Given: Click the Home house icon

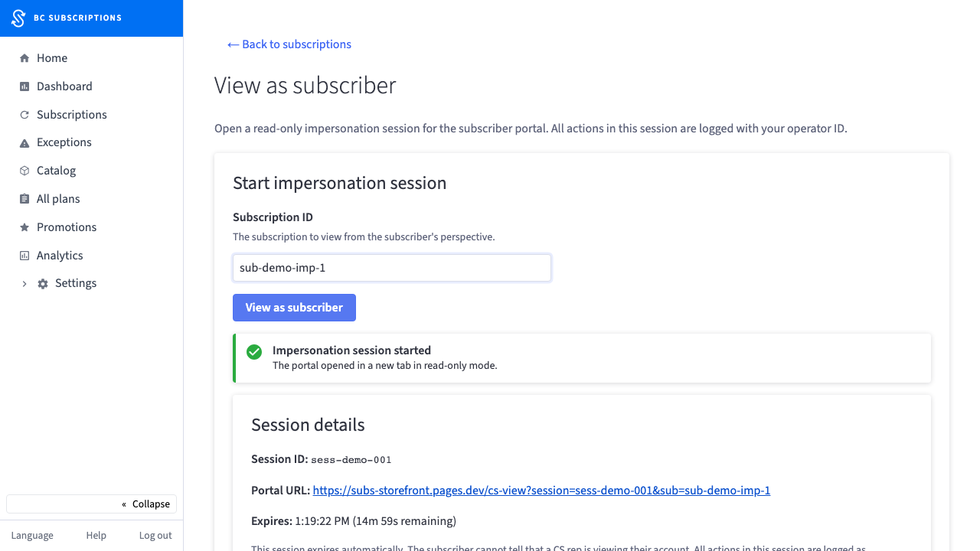Looking at the screenshot, I should tap(24, 58).
